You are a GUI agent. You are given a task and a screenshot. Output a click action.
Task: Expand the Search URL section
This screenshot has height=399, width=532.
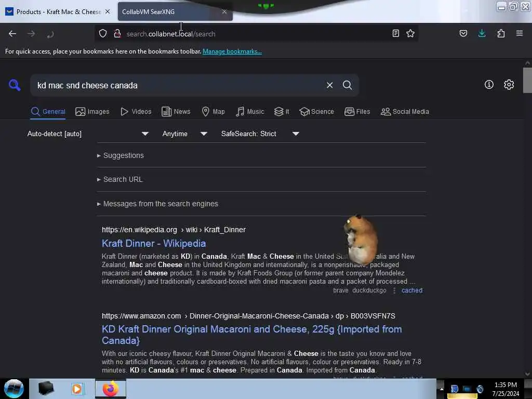pos(120,179)
